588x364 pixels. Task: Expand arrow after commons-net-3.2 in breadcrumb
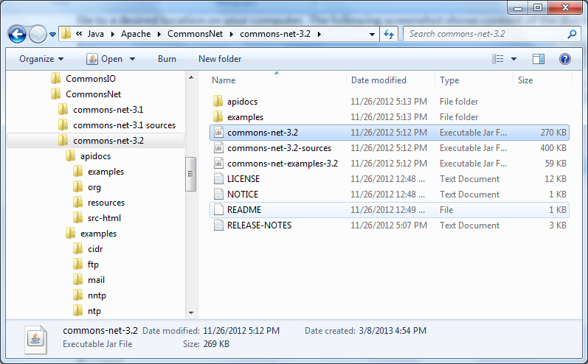pyautogui.click(x=319, y=34)
